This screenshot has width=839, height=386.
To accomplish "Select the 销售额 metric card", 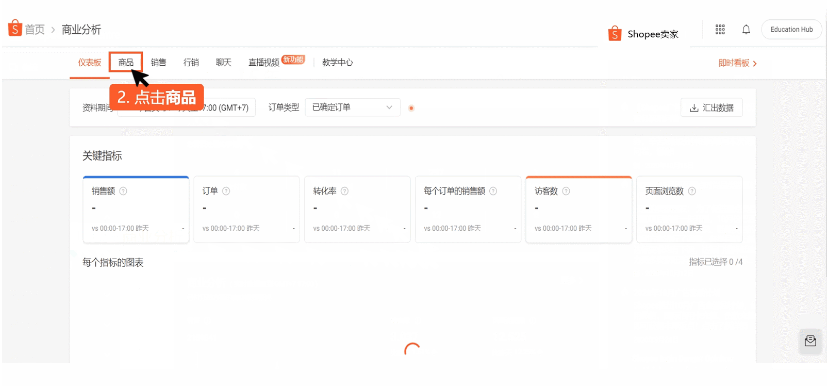I will [x=136, y=209].
